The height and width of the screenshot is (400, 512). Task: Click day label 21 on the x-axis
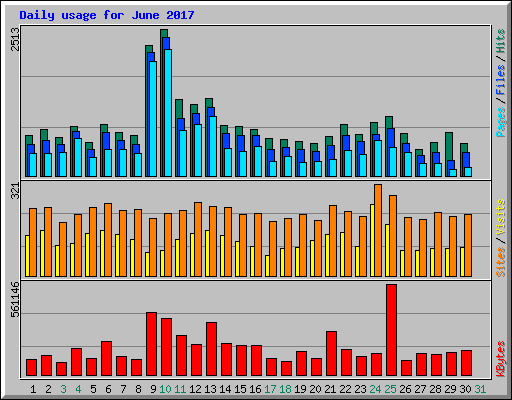(x=330, y=389)
